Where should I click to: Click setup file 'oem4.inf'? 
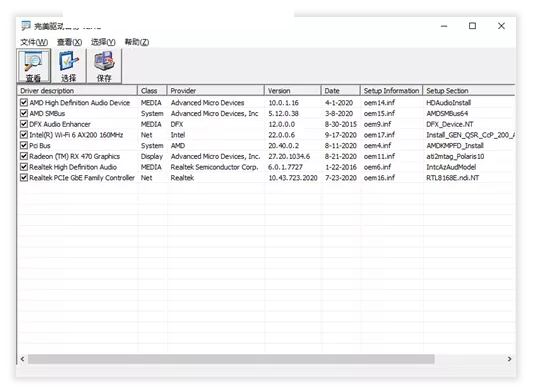coord(378,146)
